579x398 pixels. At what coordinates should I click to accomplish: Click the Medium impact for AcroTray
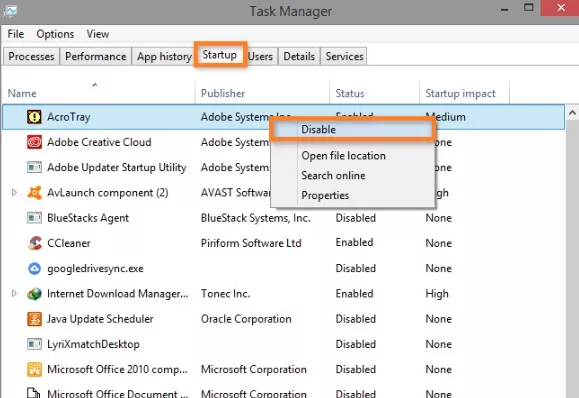(445, 117)
